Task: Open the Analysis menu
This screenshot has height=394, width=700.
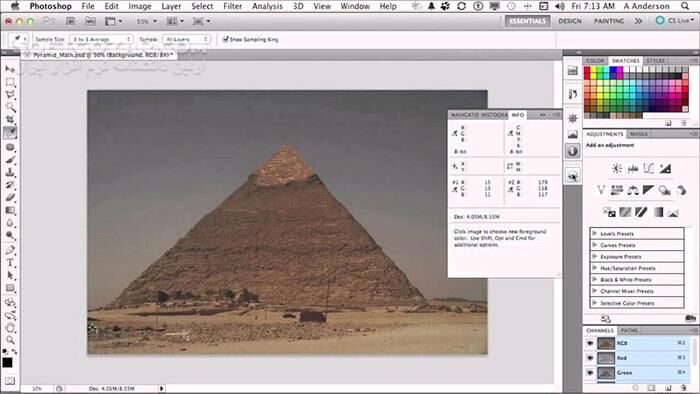Action: point(267,6)
